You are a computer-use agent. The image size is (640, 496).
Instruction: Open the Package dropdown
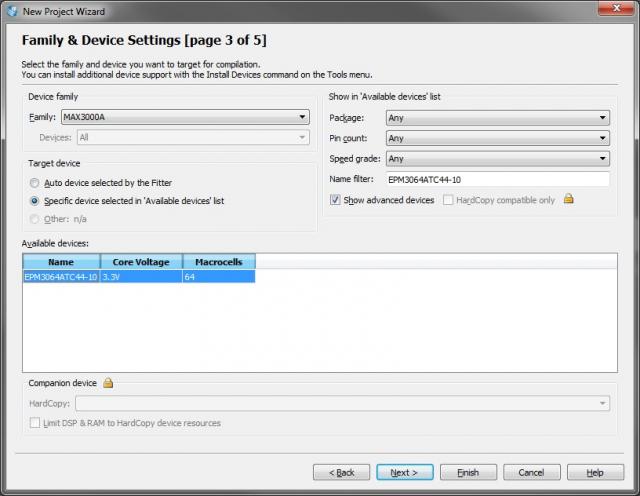pyautogui.click(x=498, y=118)
